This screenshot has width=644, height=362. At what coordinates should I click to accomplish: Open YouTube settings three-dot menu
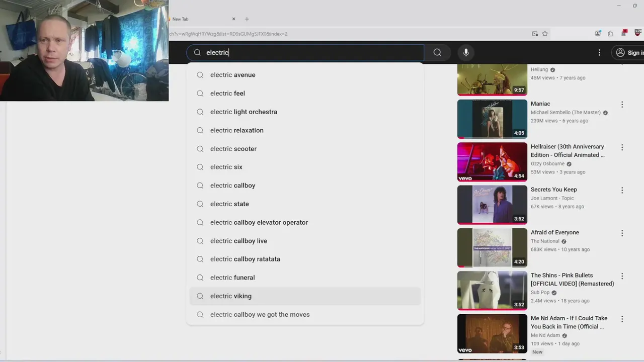tap(599, 52)
